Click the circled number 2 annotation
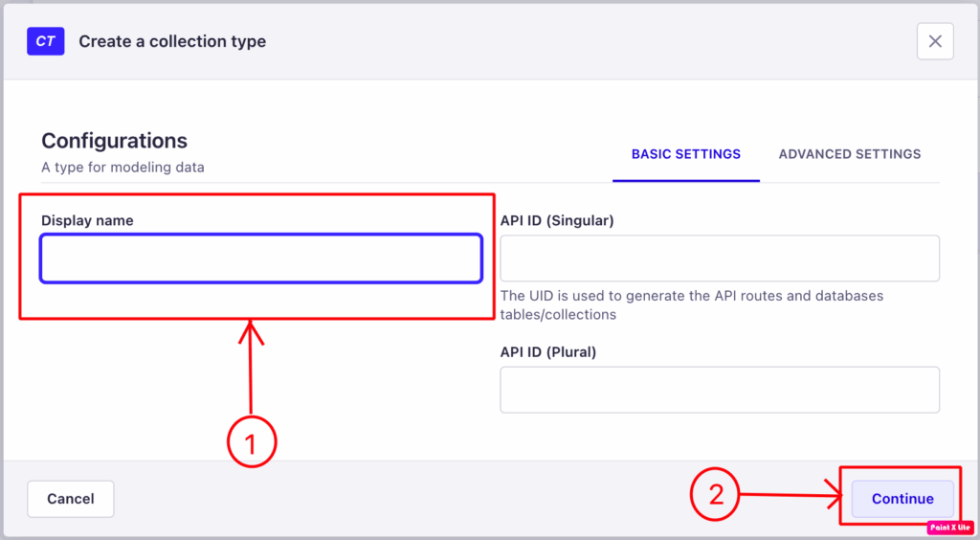 [x=715, y=495]
